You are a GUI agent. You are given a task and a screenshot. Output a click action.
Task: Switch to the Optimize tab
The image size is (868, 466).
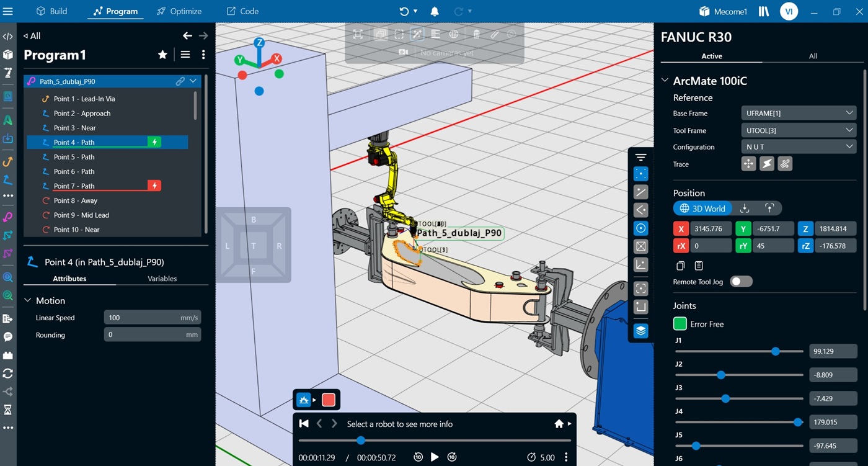pos(179,11)
